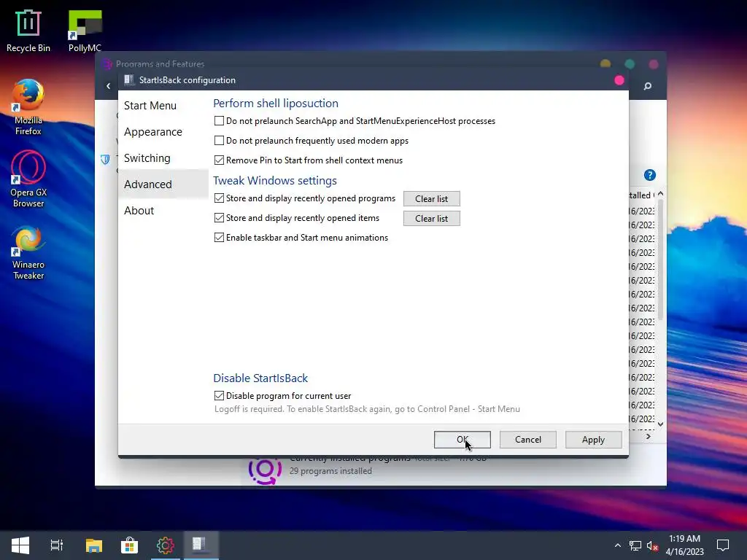
Task: Open the Appearance settings tab
Action: click(163, 132)
